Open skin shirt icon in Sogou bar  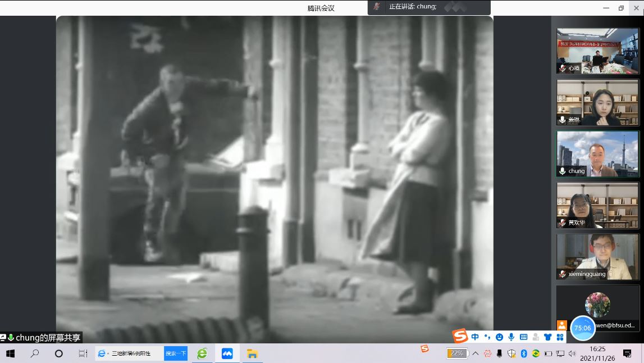(x=547, y=337)
